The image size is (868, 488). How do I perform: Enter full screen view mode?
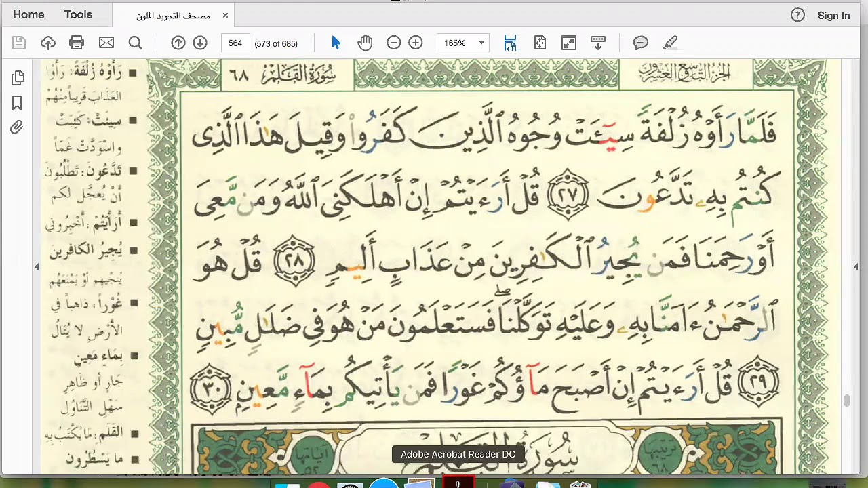point(569,43)
